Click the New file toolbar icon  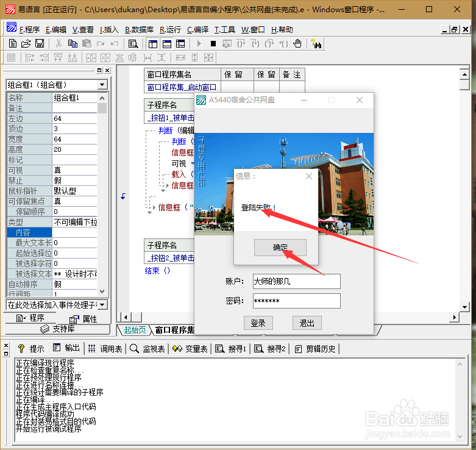pyautogui.click(x=12, y=44)
